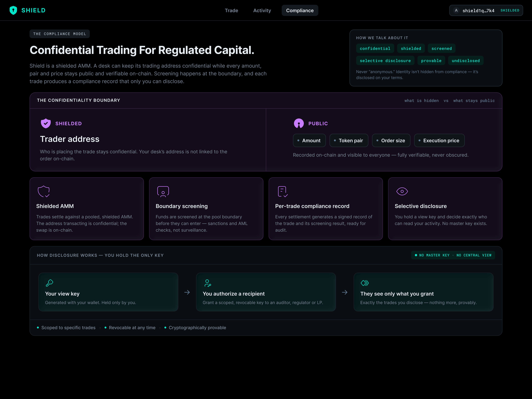This screenshot has height=399, width=532.
Task: Select the Compliance tab
Action: click(x=300, y=10)
